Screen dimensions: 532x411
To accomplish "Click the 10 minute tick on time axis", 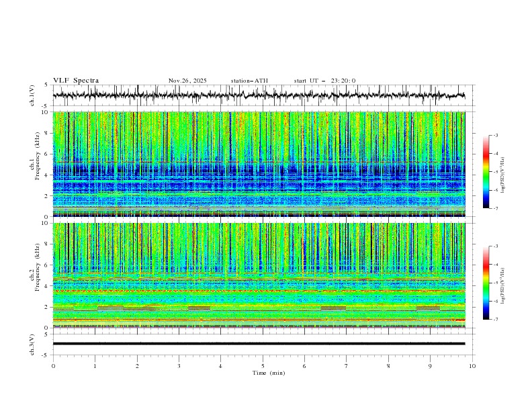I will (x=472, y=365).
